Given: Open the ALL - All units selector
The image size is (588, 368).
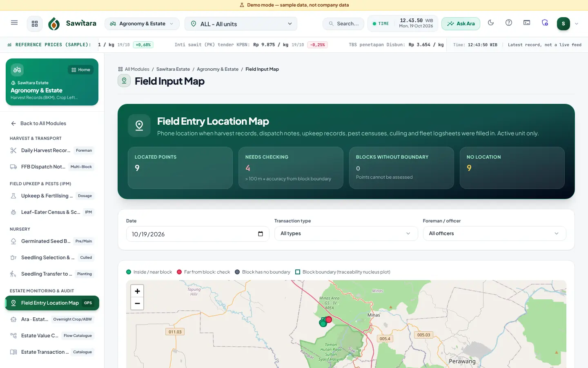Looking at the screenshot, I should (x=241, y=24).
